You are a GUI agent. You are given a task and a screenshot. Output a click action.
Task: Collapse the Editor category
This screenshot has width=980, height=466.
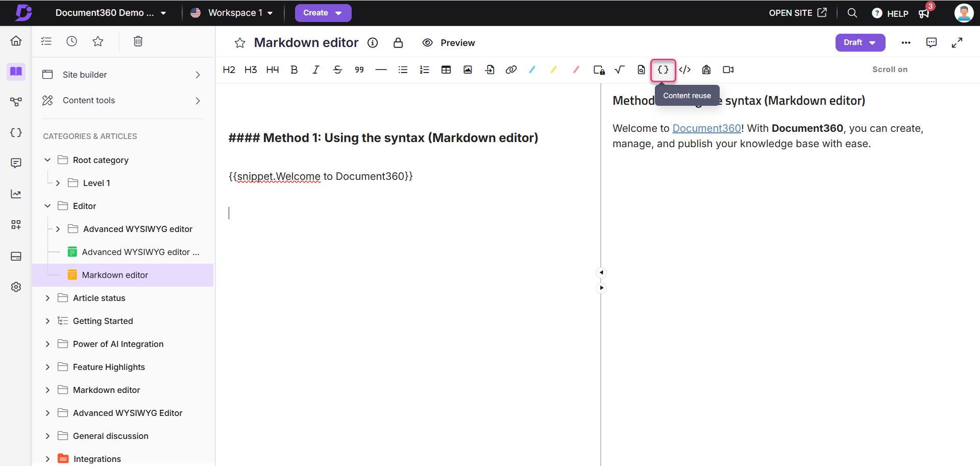(47, 206)
